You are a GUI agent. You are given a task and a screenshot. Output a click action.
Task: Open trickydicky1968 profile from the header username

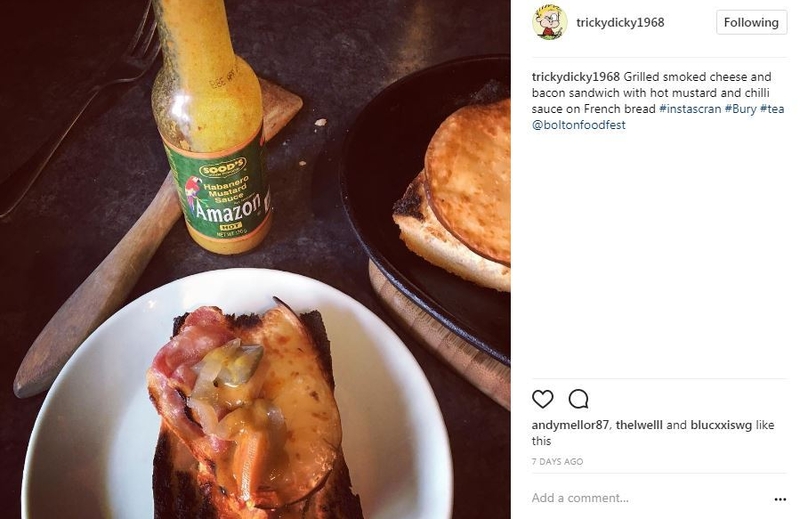pos(620,23)
